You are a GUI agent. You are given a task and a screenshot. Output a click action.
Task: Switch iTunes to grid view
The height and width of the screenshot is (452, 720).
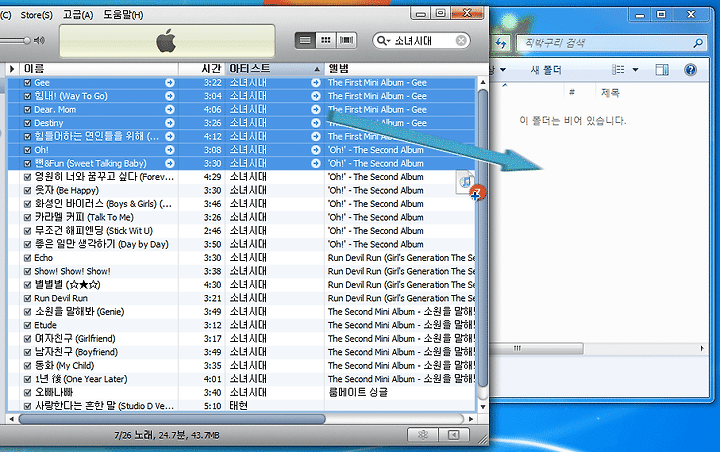tap(326, 40)
